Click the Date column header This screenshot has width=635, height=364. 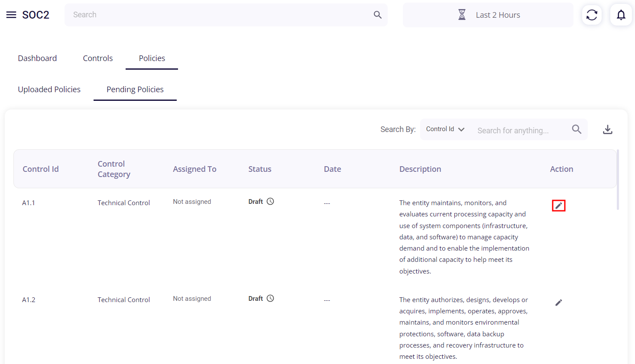pyautogui.click(x=332, y=169)
